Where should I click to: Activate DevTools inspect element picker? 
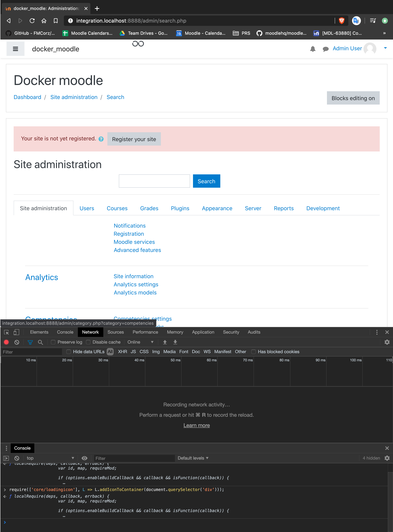coord(6,332)
